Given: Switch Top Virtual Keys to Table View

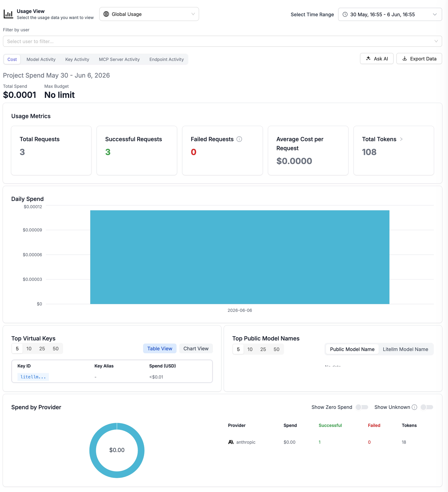Looking at the screenshot, I should click(159, 349).
